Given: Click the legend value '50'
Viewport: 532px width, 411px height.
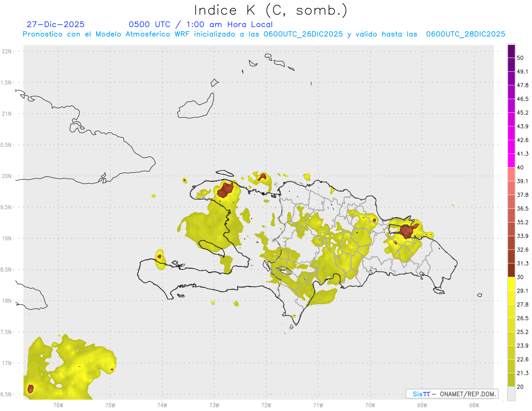Looking at the screenshot, I should click(x=520, y=58).
